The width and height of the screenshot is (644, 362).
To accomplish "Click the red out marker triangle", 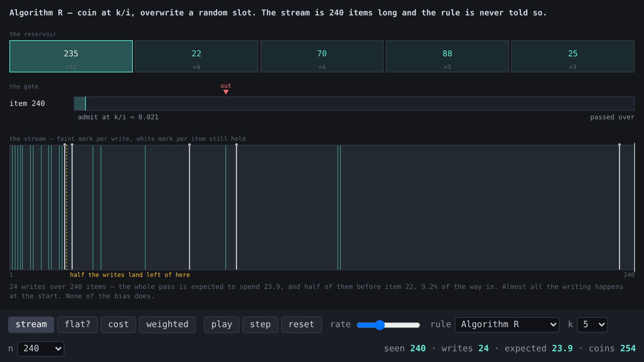I will pos(226,92).
